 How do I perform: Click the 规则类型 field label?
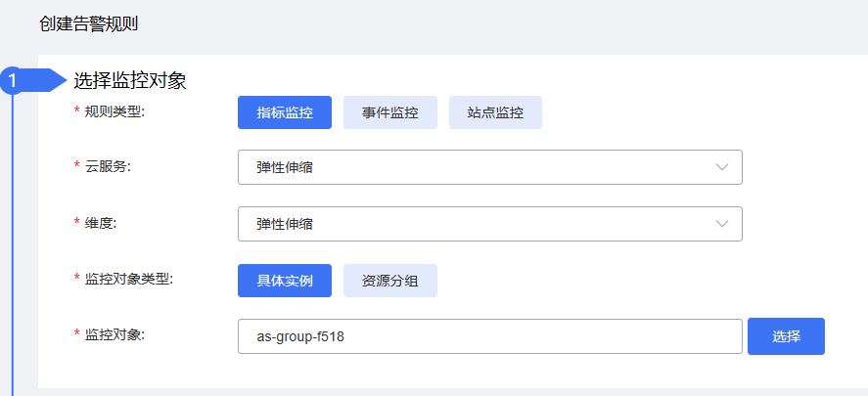click(x=114, y=111)
